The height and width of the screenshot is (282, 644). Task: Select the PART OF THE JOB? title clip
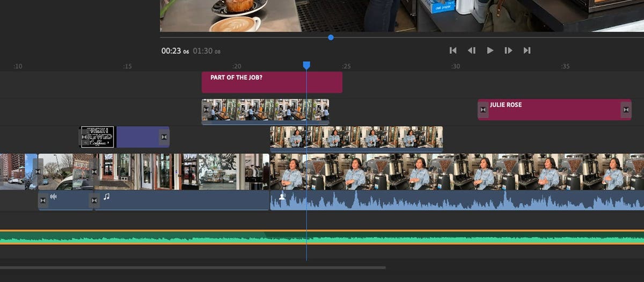click(272, 82)
